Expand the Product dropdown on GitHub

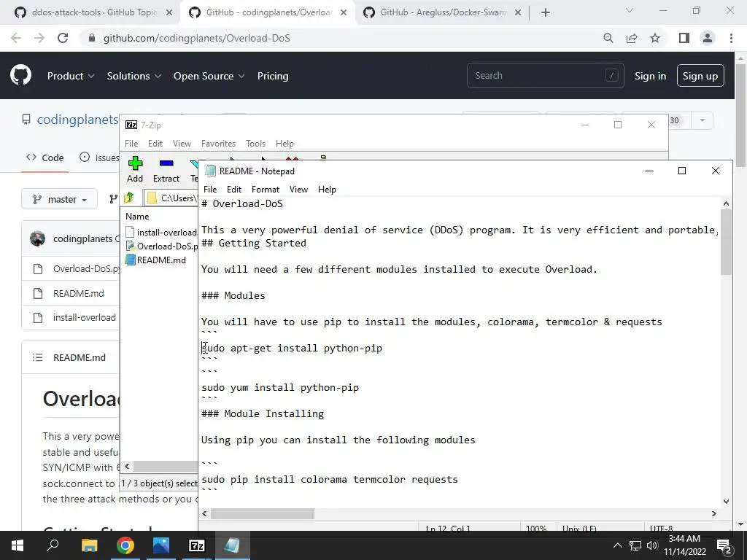71,76
